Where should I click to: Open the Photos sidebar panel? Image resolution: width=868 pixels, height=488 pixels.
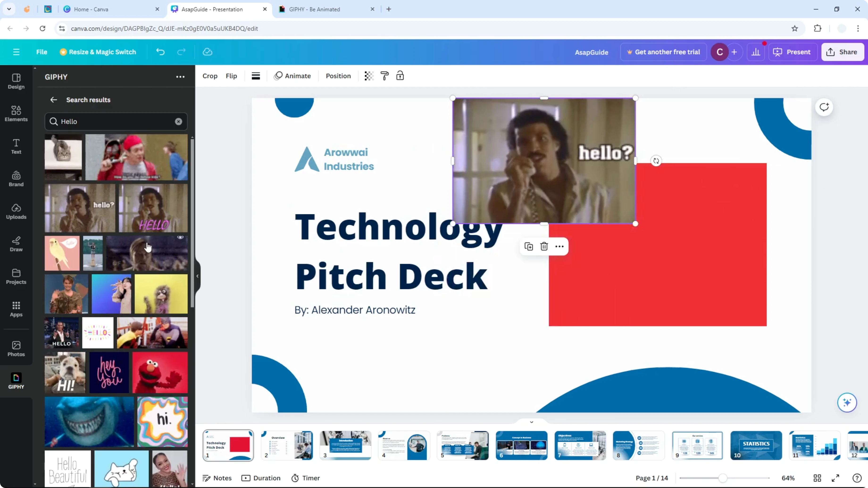[x=16, y=349]
